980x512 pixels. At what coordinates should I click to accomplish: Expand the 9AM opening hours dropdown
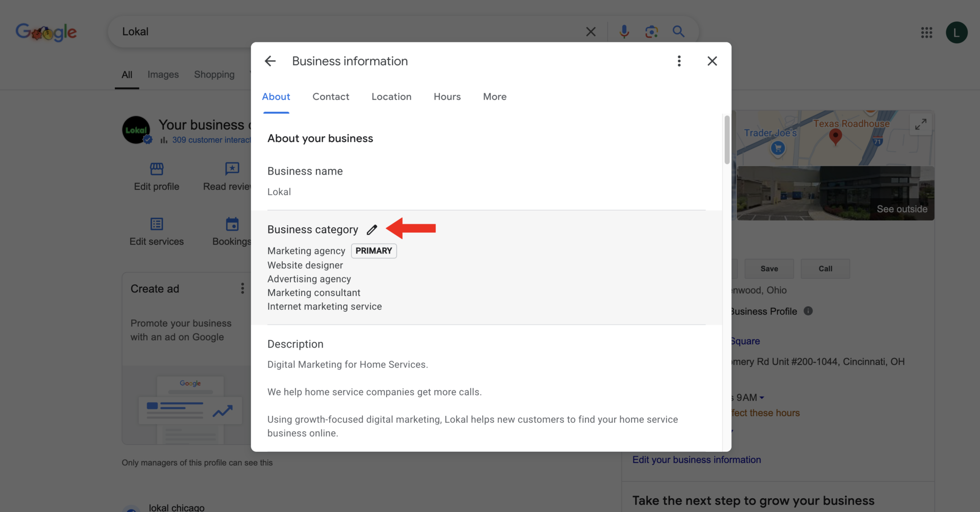click(x=762, y=397)
